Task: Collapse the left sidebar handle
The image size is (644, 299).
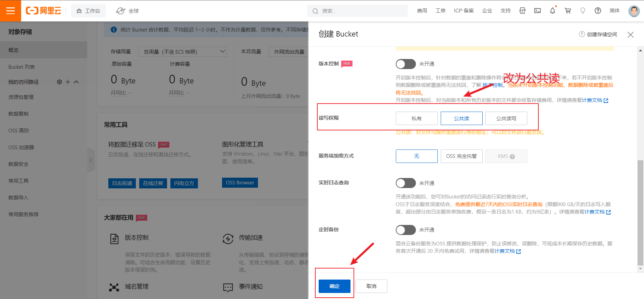Action: click(x=91, y=160)
